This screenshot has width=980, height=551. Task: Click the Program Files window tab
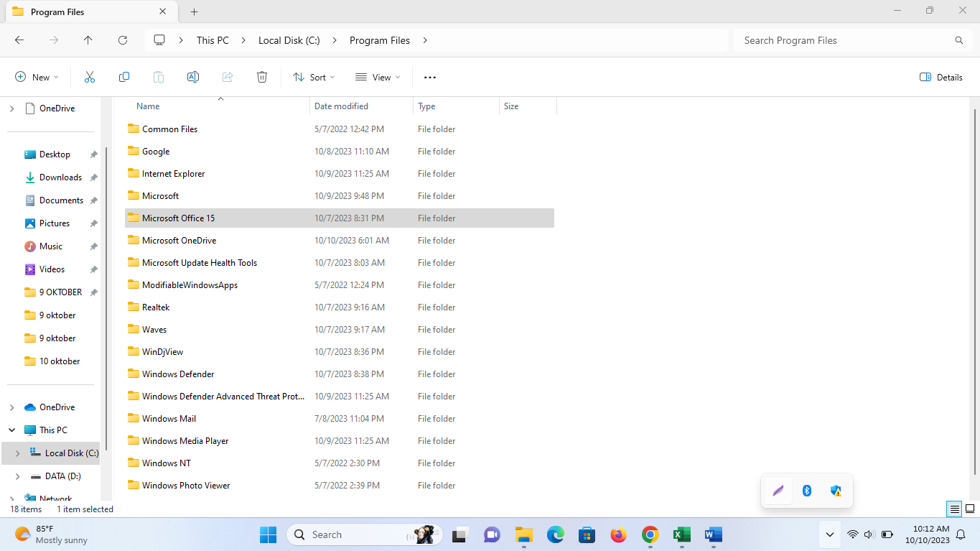[x=90, y=11]
